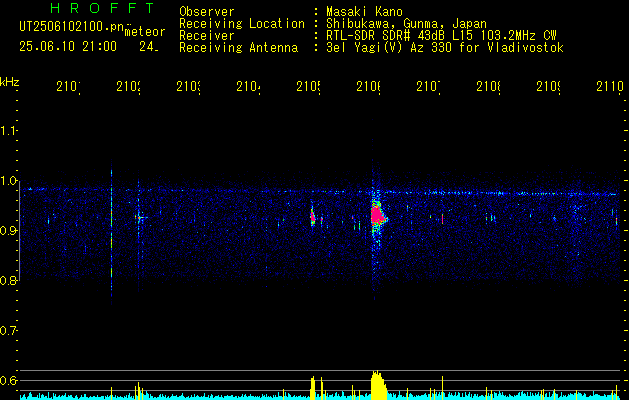Select the observer name Masaki Kano
629x400 pixels.
click(x=364, y=12)
